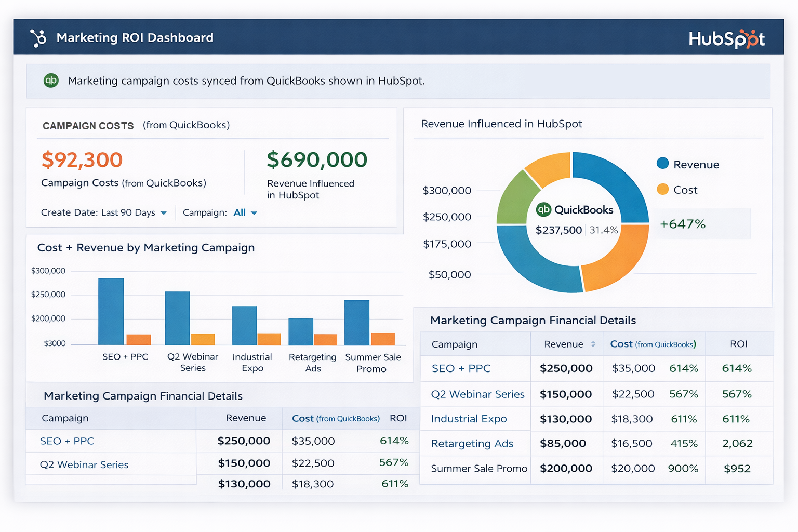Viewport: 798px width, 532px height.
Task: Open Retargeting Ads campaign link
Action: [472, 444]
